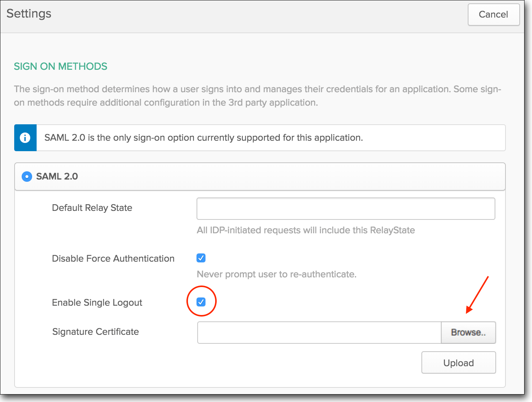This screenshot has width=532, height=402.
Task: Click the blue info icon in the notice
Action: (25, 138)
